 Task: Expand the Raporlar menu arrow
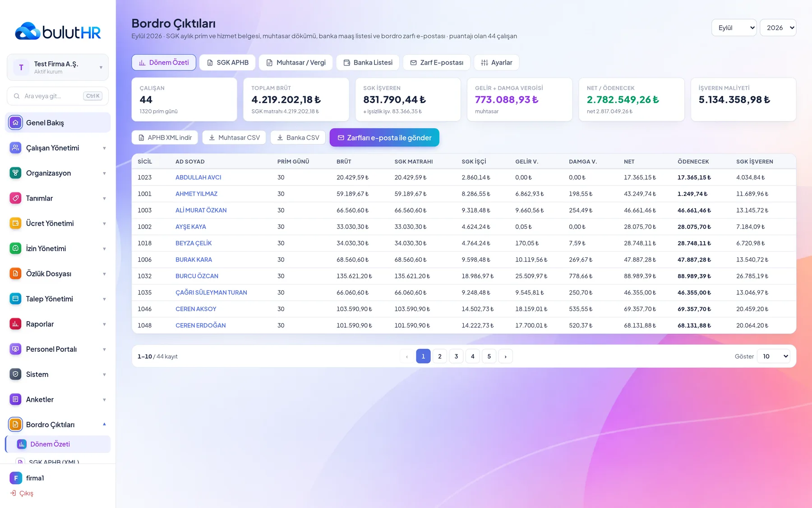pyautogui.click(x=104, y=324)
